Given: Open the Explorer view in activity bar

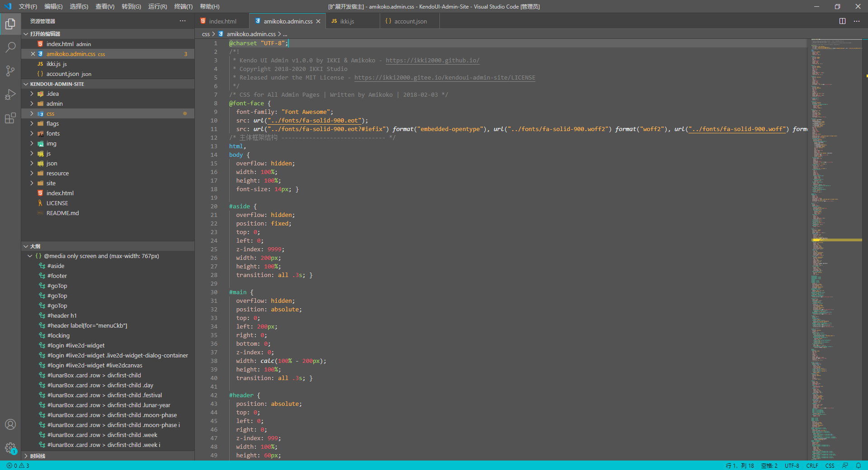Looking at the screenshot, I should [x=10, y=24].
